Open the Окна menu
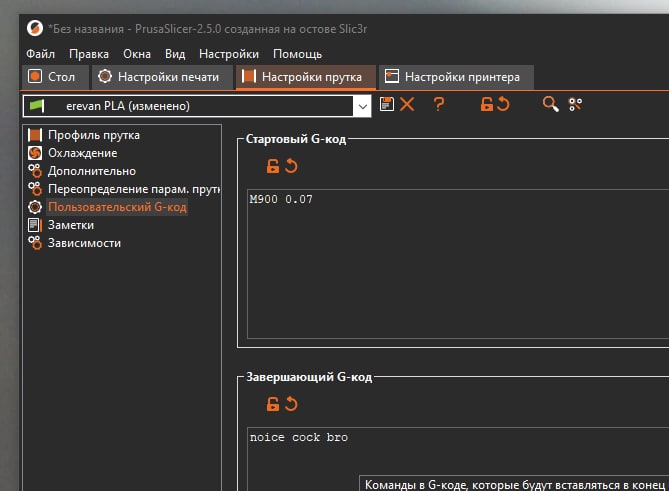 tap(137, 54)
